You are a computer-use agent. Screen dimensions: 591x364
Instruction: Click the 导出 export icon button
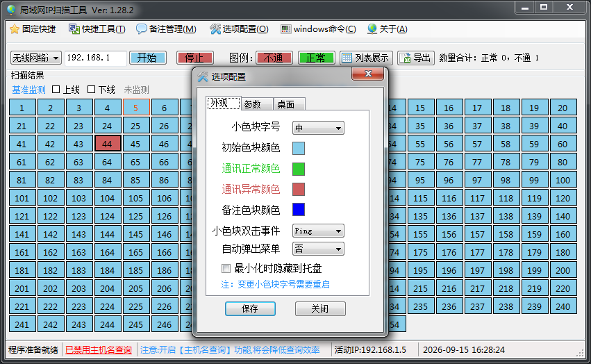coord(416,58)
